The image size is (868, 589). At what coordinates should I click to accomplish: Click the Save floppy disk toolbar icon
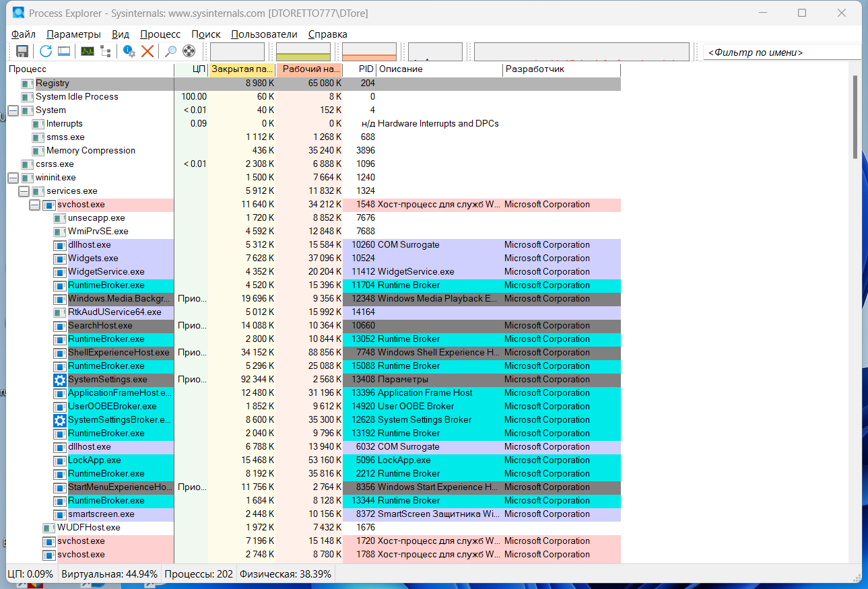coord(22,51)
